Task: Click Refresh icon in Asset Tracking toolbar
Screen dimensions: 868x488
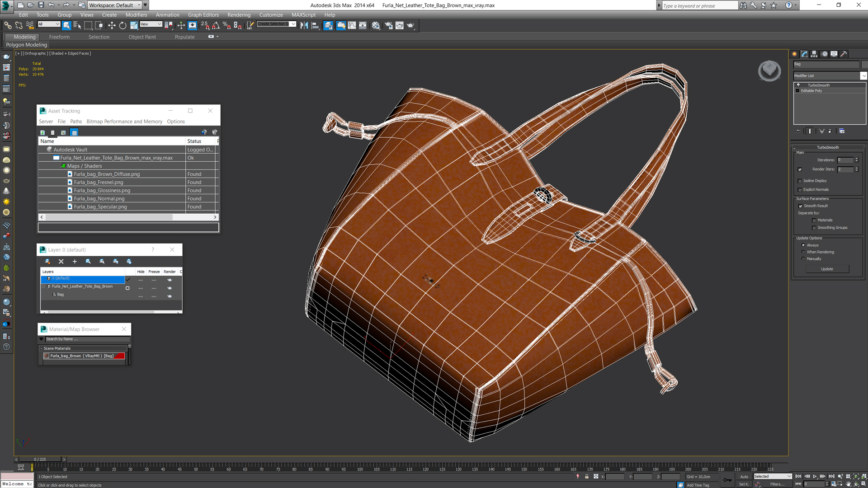Action: 42,132
